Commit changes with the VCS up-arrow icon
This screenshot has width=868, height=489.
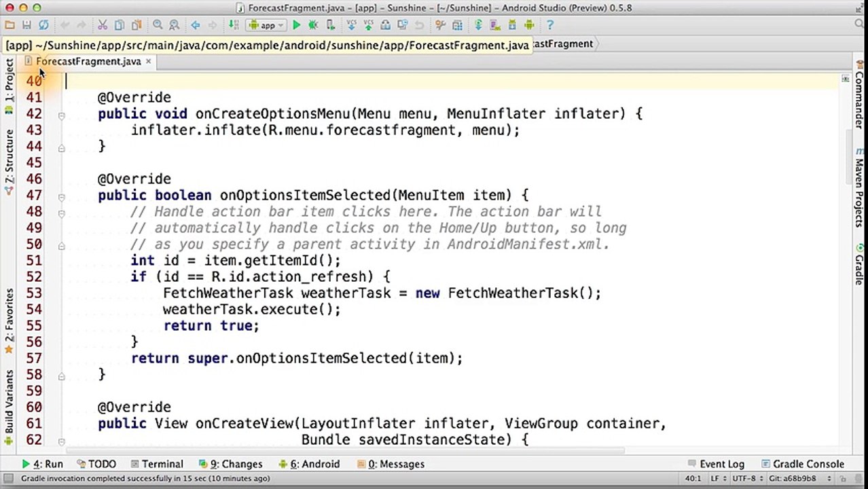coord(368,25)
